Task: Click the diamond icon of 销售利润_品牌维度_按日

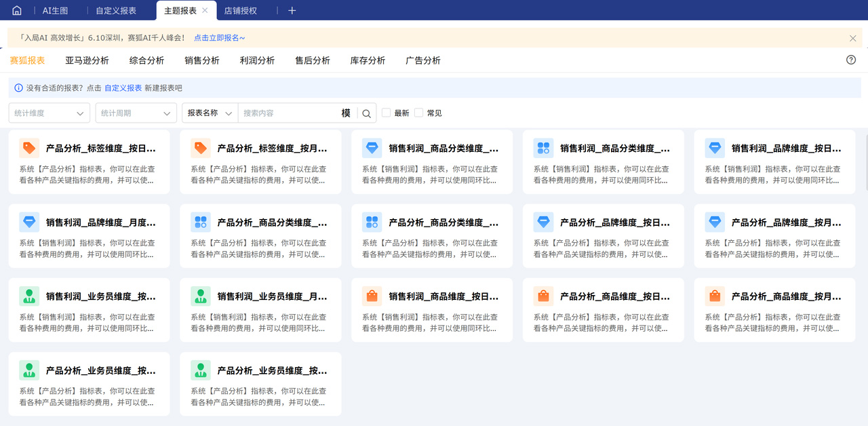Action: (715, 148)
